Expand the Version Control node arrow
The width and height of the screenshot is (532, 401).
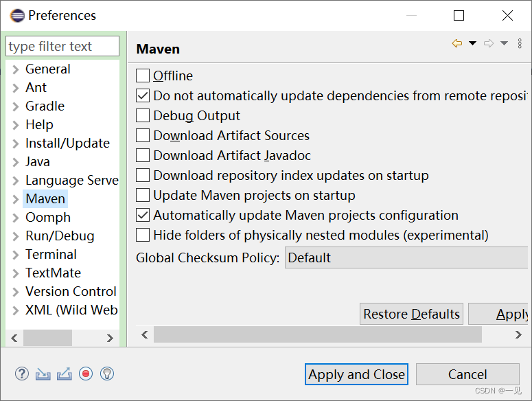click(x=16, y=292)
